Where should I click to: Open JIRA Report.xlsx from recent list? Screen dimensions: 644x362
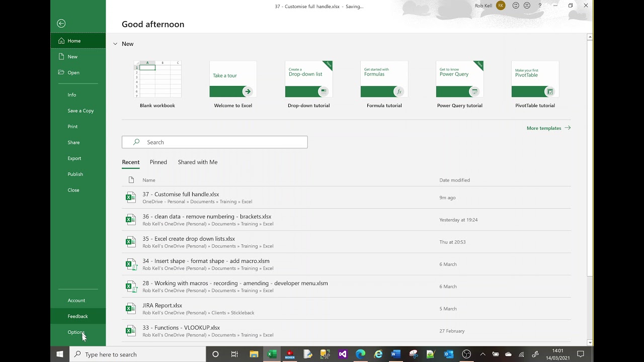click(346, 308)
